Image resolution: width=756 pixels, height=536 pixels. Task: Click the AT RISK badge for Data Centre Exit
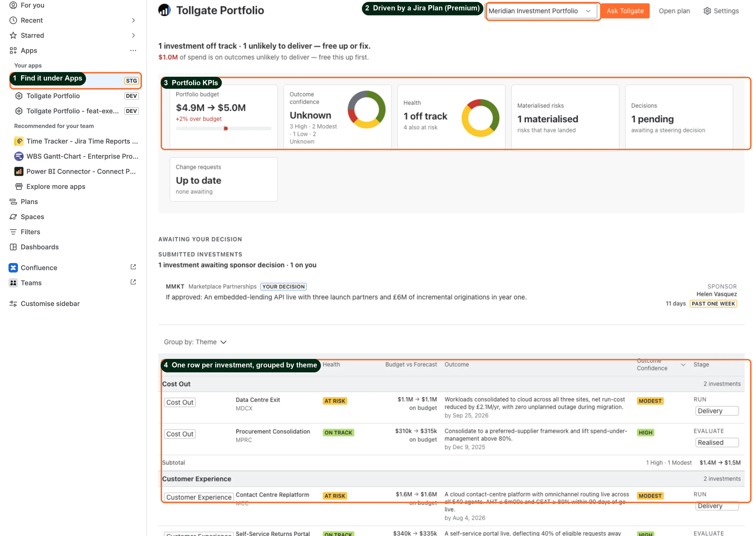pyautogui.click(x=335, y=401)
